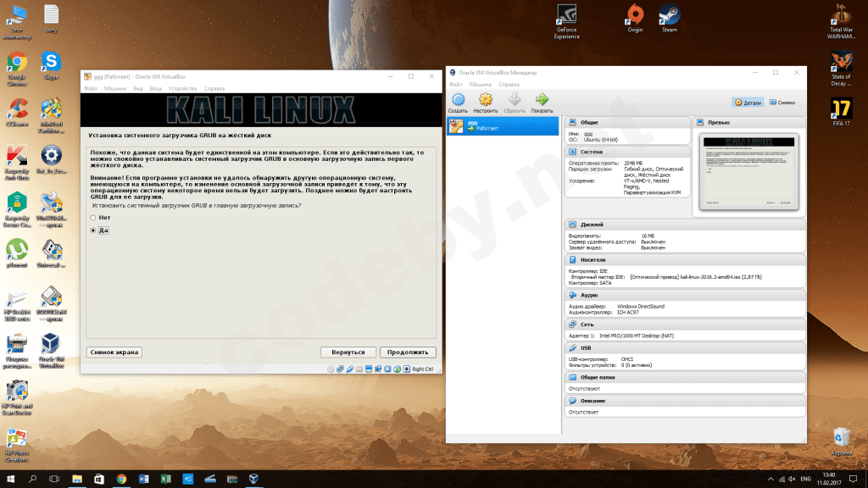Click the green Показать arrow icon

[542, 100]
